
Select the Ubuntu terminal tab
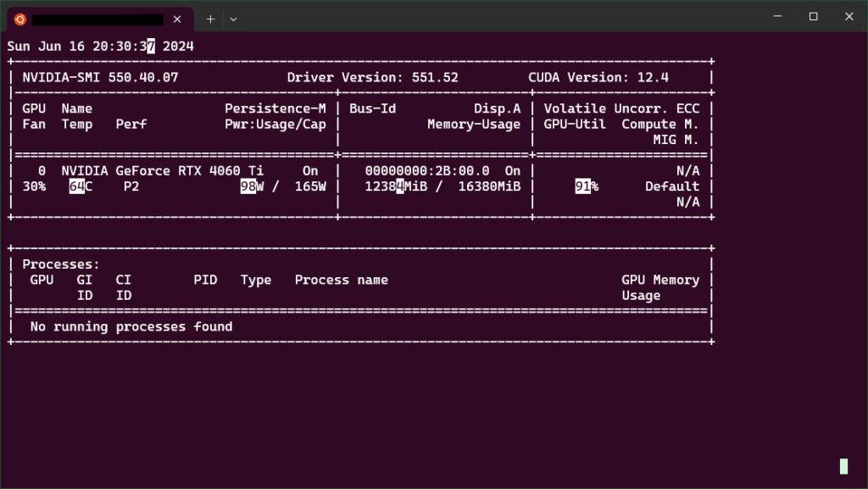[x=100, y=19]
